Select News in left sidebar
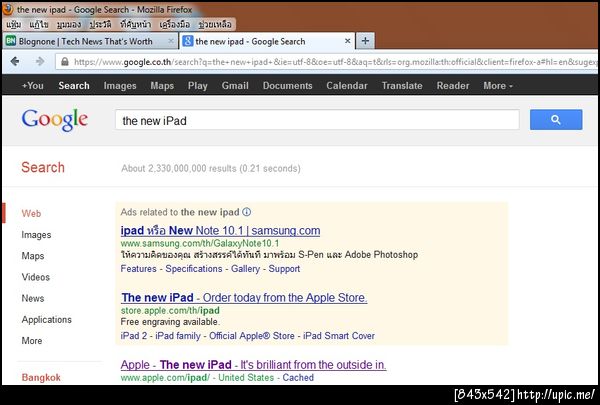The width and height of the screenshot is (600, 405). (33, 298)
